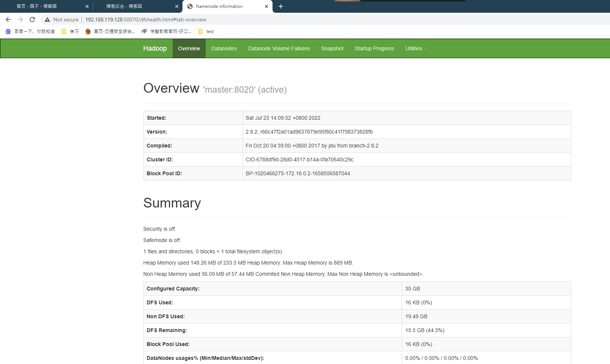Viewport: 610px width, 364px height.
Task: Click the Non DFS Used 19.49 GB value
Action: [x=416, y=316]
